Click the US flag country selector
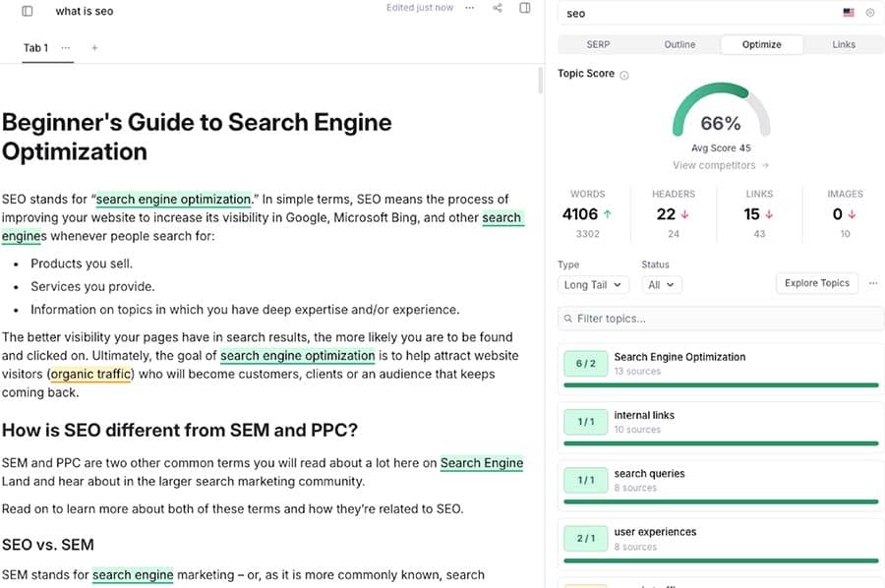Screen dimensions: 885x588 848,13
